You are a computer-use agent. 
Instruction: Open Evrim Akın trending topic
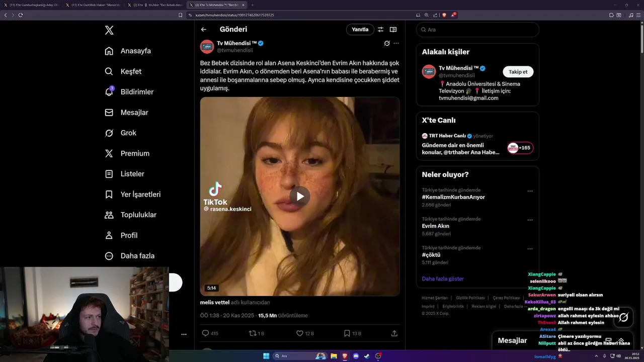coord(436,226)
